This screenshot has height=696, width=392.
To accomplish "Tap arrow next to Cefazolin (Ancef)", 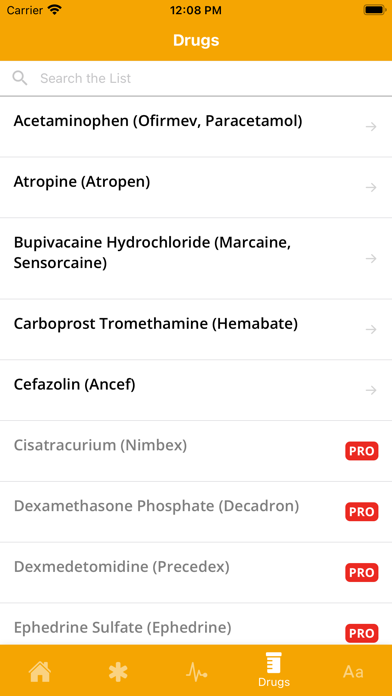I will click(x=371, y=390).
